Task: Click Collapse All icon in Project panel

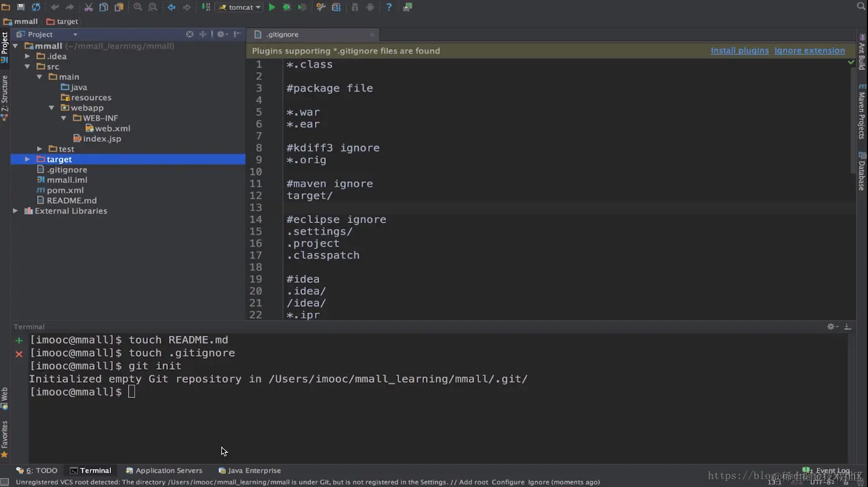Action: (203, 34)
